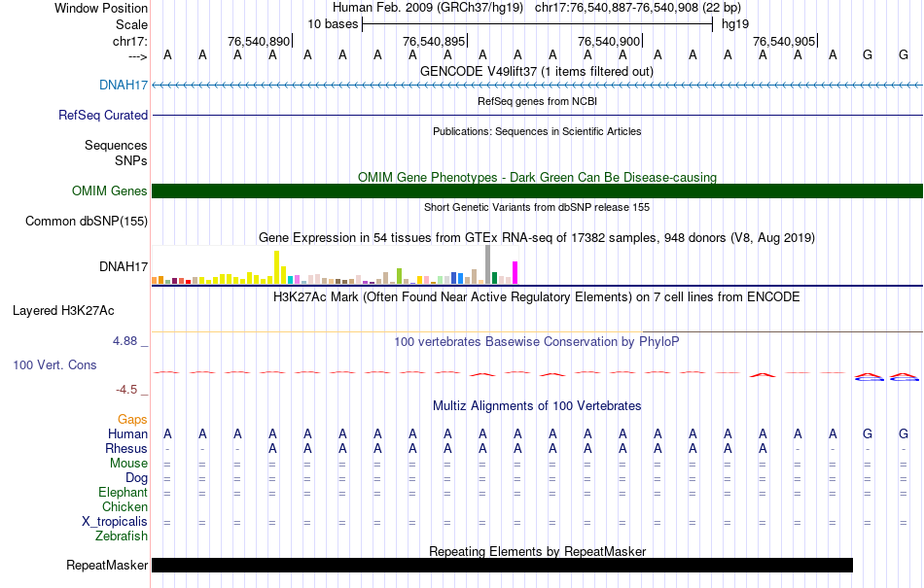The image size is (924, 588).
Task: Click the -4.5 conservation scale minimum
Action: point(126,389)
